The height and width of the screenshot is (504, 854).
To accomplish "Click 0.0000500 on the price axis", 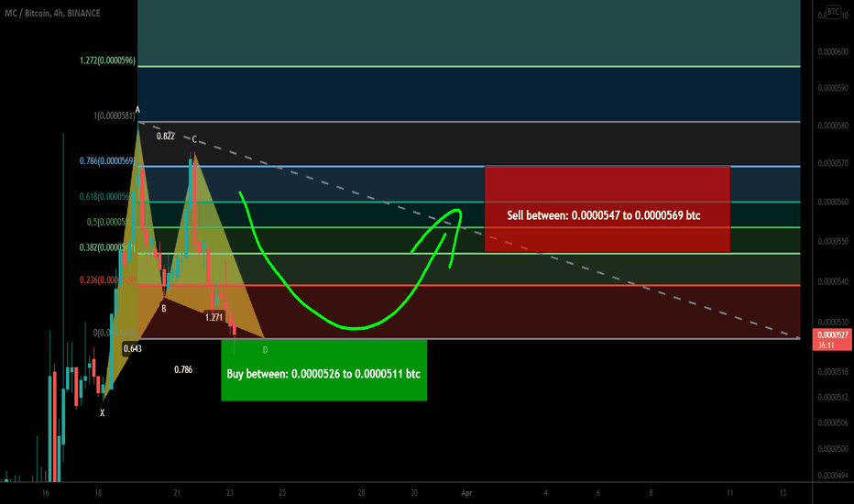I will (x=833, y=449).
